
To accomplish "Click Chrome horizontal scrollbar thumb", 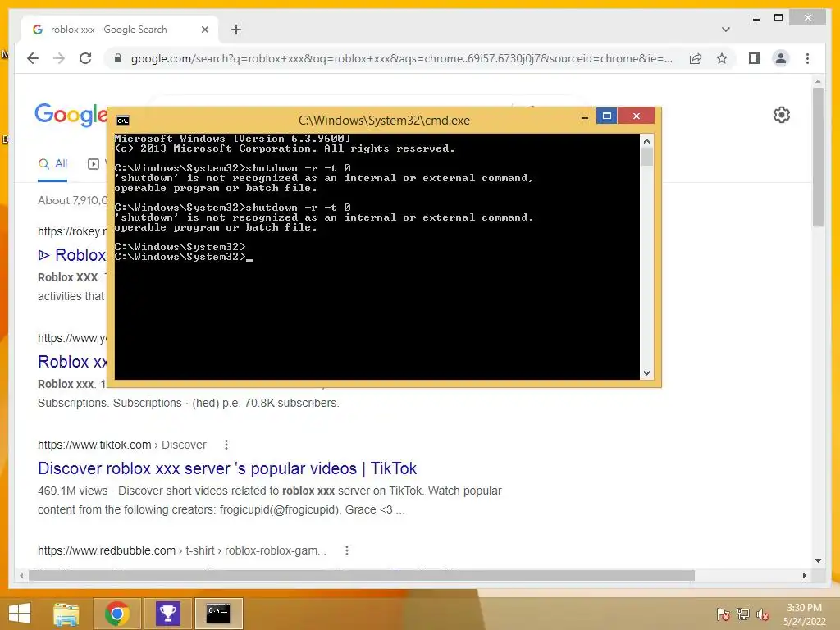I will [362, 575].
